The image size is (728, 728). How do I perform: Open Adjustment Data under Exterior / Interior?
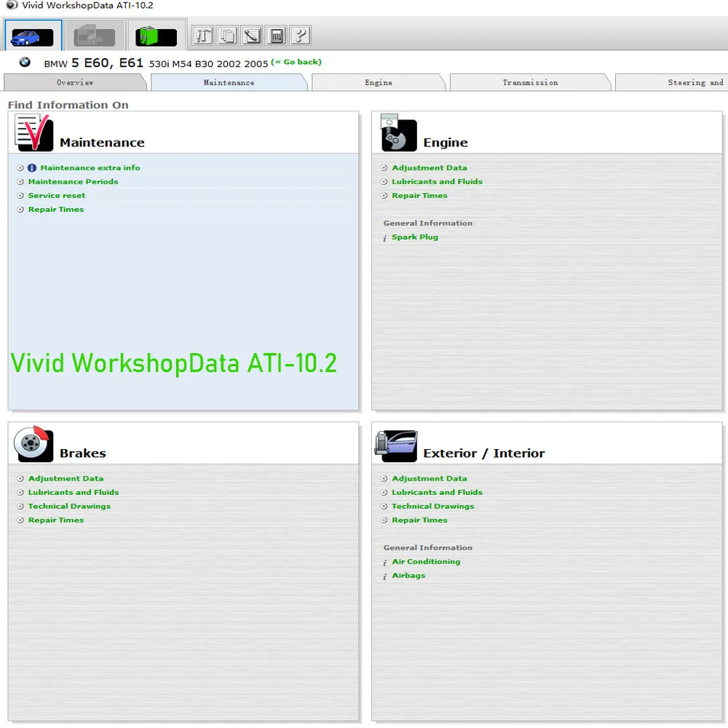(x=429, y=478)
